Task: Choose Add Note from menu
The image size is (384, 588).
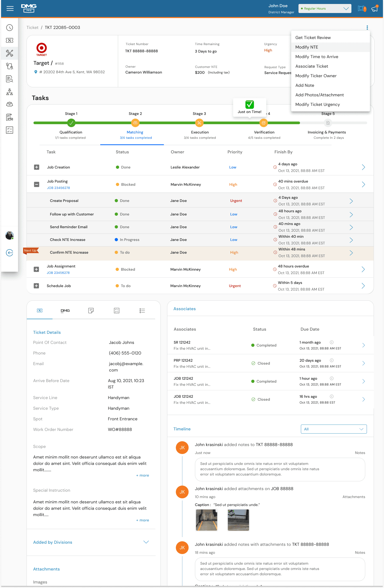Action: point(330,85)
